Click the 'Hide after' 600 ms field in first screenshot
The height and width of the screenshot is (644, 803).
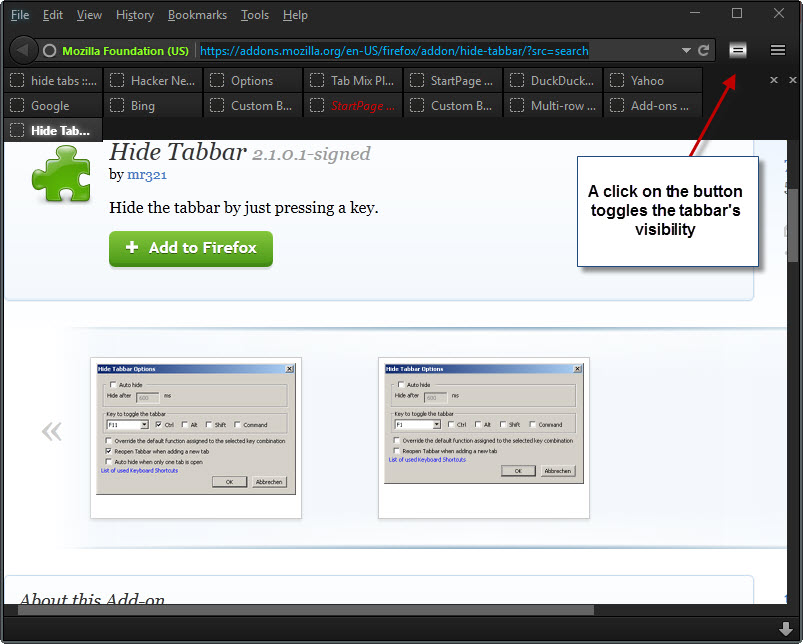[147, 397]
